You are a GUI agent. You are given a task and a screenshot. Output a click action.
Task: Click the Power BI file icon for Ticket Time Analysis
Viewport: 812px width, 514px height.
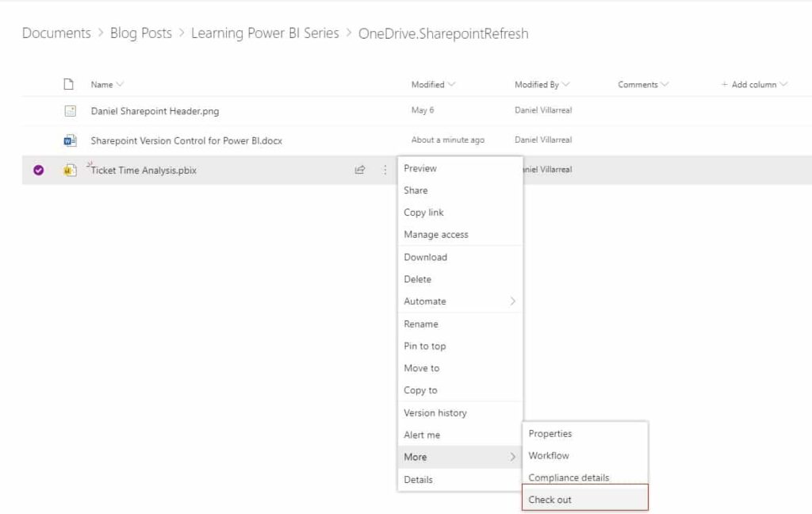(70, 170)
